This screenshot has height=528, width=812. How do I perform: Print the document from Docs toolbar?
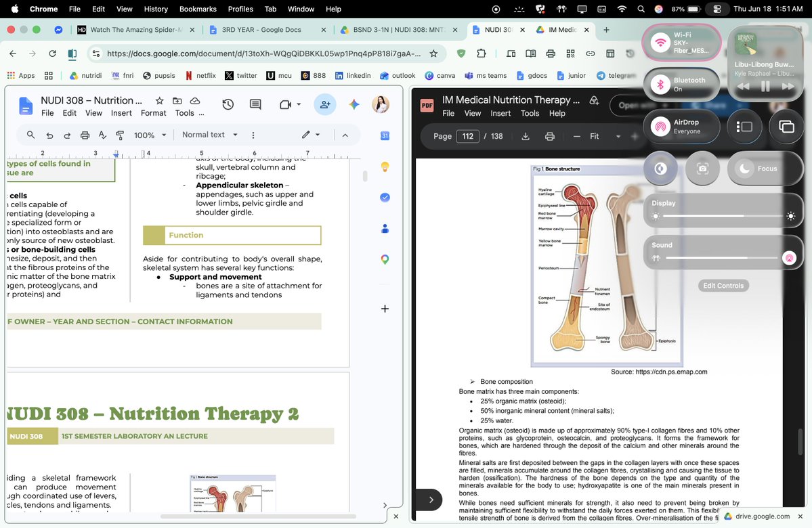(85, 135)
